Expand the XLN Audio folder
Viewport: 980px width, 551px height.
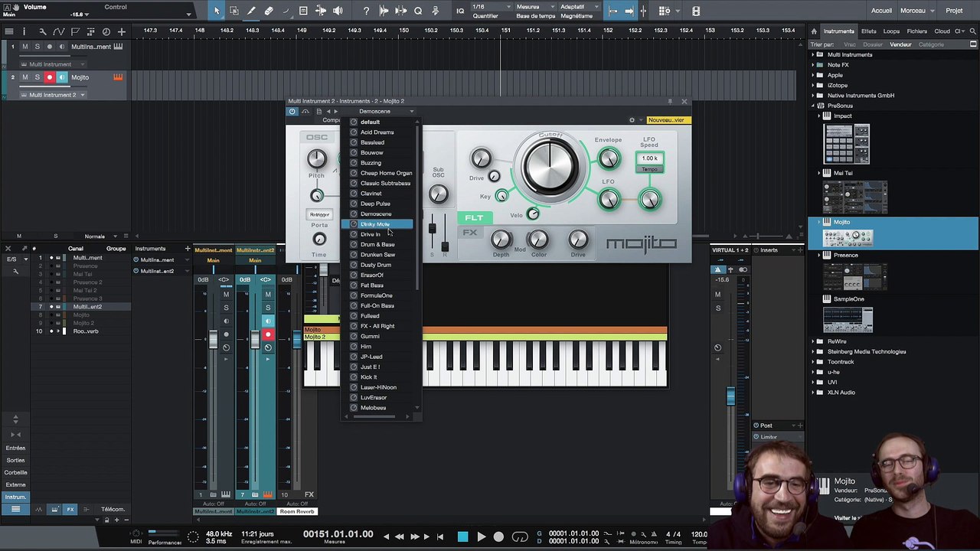(x=813, y=393)
